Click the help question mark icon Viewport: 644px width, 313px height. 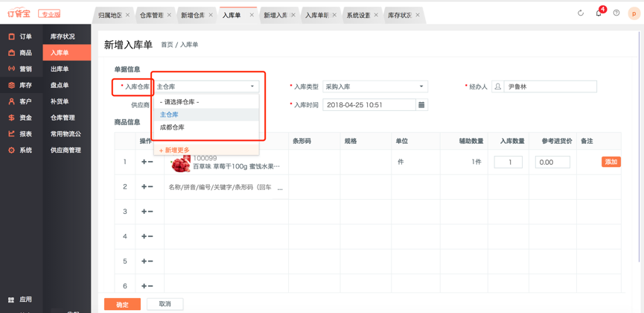[x=616, y=13]
